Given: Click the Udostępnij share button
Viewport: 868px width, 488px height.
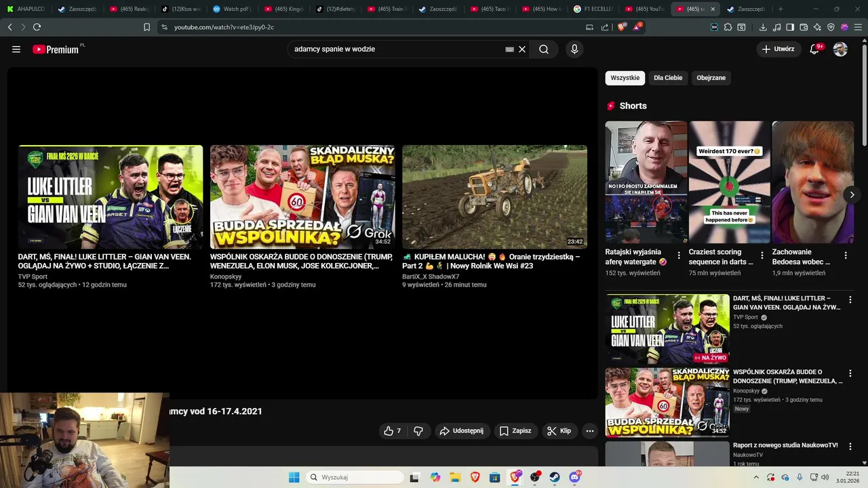Looking at the screenshot, I should 462,430.
